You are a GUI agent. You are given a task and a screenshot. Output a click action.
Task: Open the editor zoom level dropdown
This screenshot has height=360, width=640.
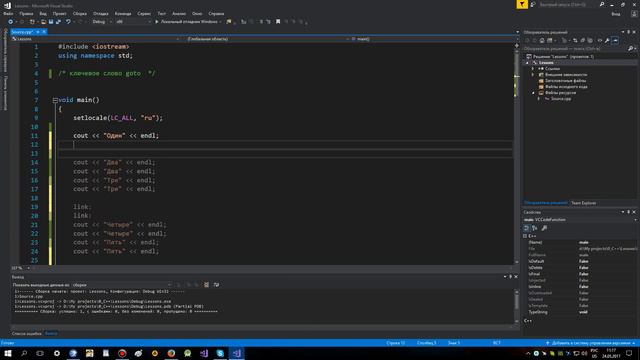pyautogui.click(x=21, y=268)
